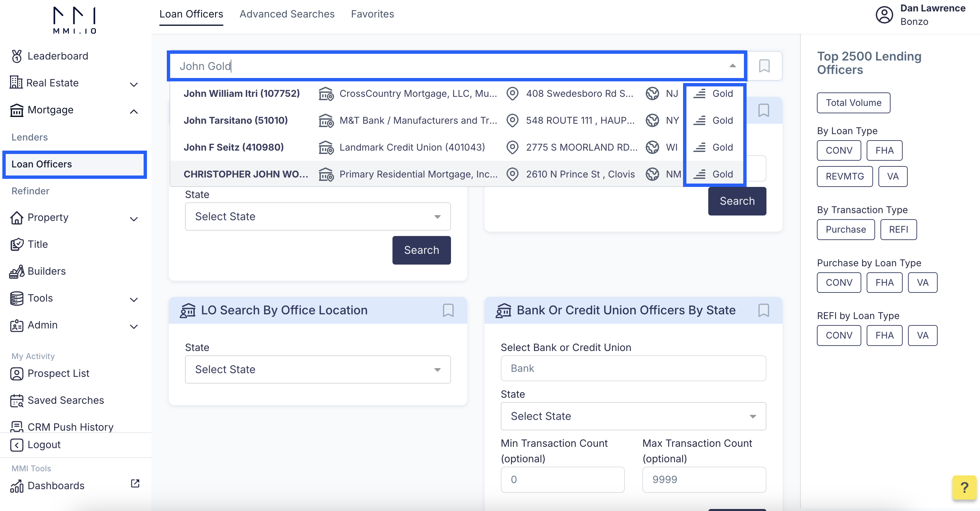Screen dimensions: 980x511
Task: Click the Prospect List person icon
Action: click(x=16, y=374)
